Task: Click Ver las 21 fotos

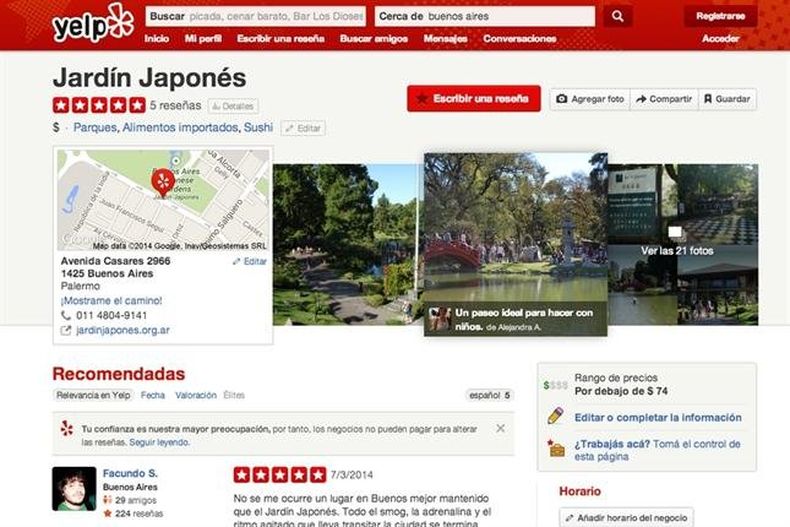Action: pos(677,250)
